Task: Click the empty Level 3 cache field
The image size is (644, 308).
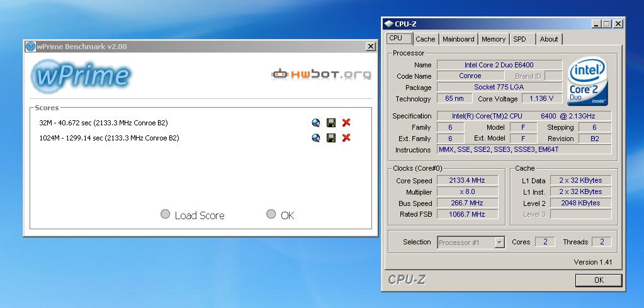Action: tap(580, 214)
